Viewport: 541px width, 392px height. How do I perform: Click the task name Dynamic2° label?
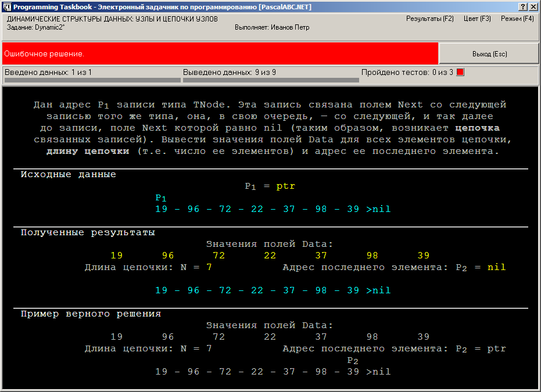[x=35, y=27]
